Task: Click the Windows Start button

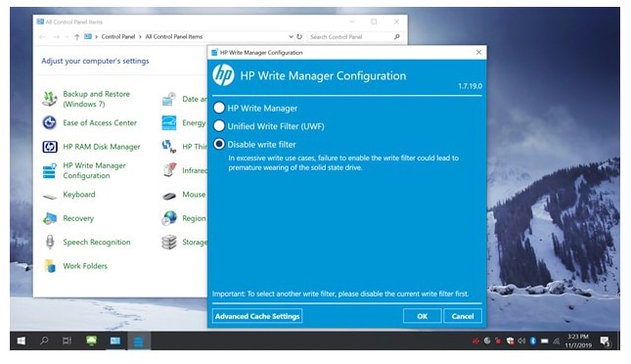Action: 22,341
